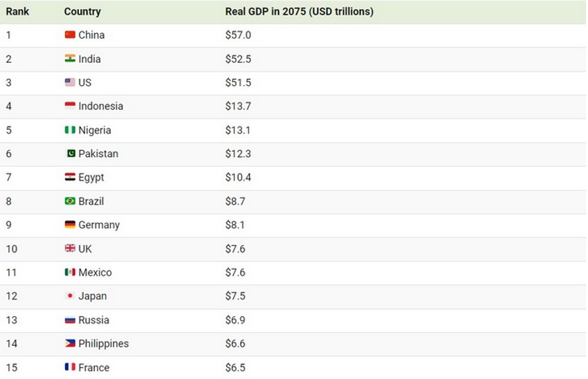Click the Rank column header
Screen dimensions: 588x379
coord(17,12)
